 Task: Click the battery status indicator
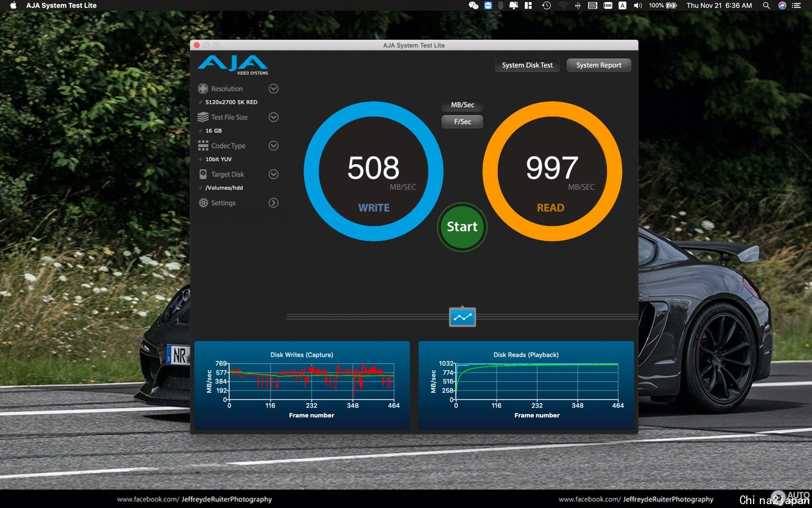click(x=663, y=5)
